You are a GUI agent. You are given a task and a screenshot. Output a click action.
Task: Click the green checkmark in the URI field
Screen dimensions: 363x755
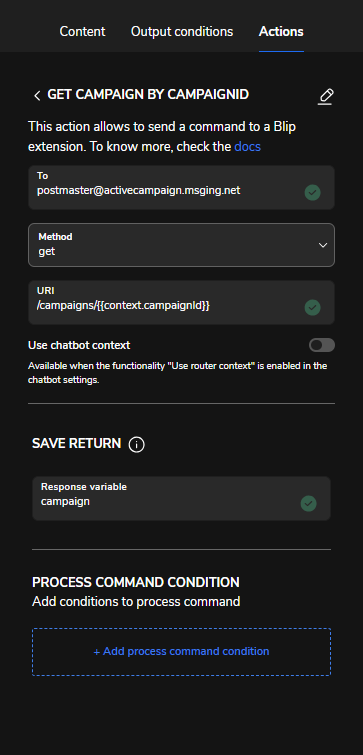[312, 307]
